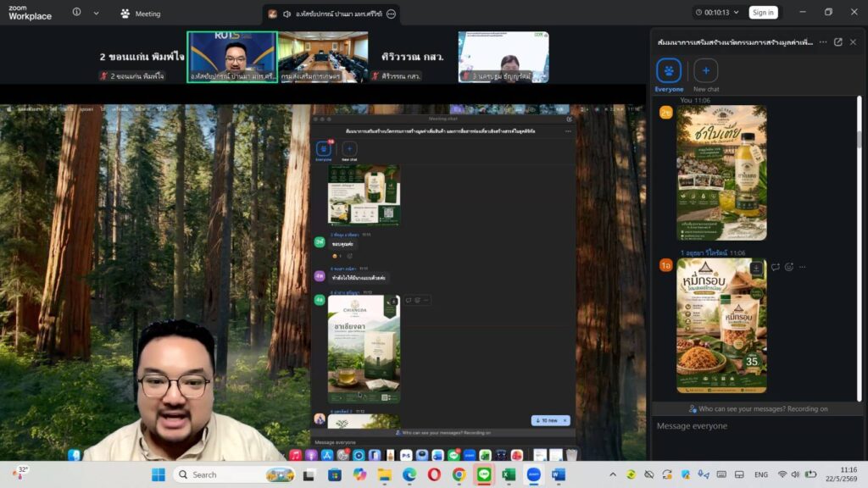Image resolution: width=868 pixels, height=488 pixels.
Task: Click 'Who can see your messages?' notice
Action: coord(758,409)
